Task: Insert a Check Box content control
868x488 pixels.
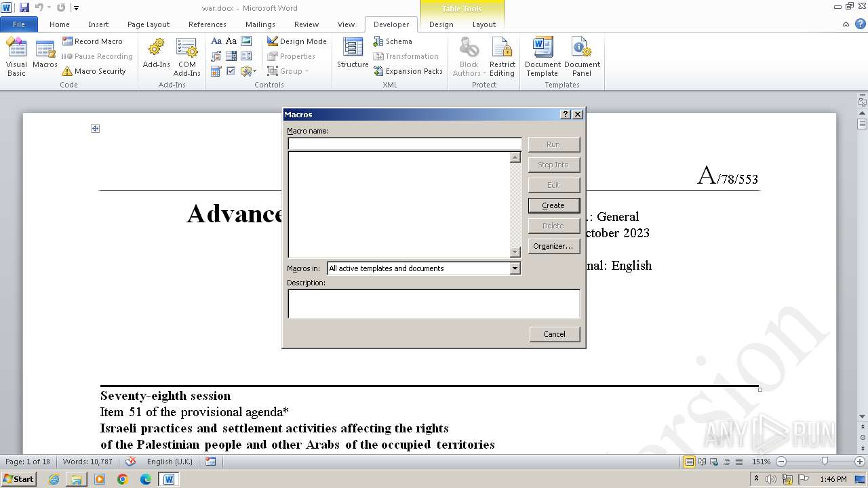Action: pos(231,71)
